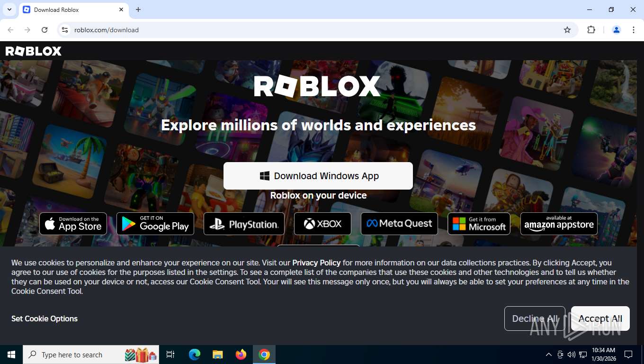This screenshot has height=364, width=644.
Task: Open the volume control in system tray
Action: 572,355
